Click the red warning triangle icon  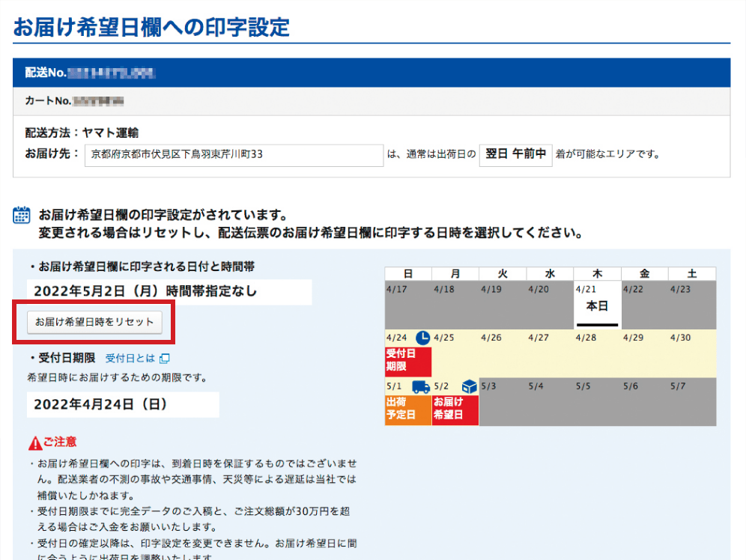point(34,443)
